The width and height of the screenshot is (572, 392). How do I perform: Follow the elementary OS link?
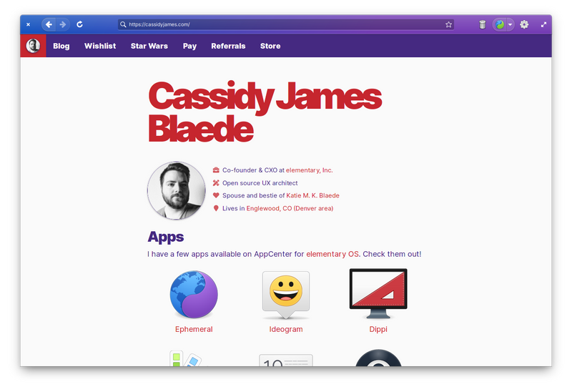[332, 254]
